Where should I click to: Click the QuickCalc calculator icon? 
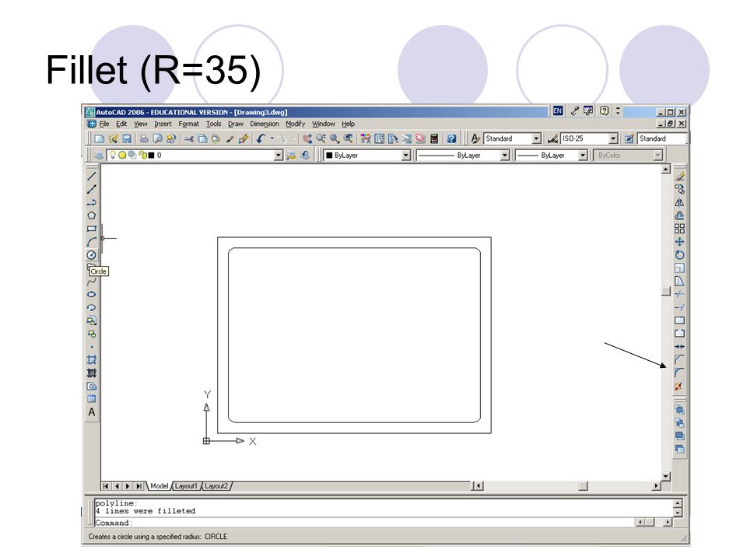pos(434,138)
